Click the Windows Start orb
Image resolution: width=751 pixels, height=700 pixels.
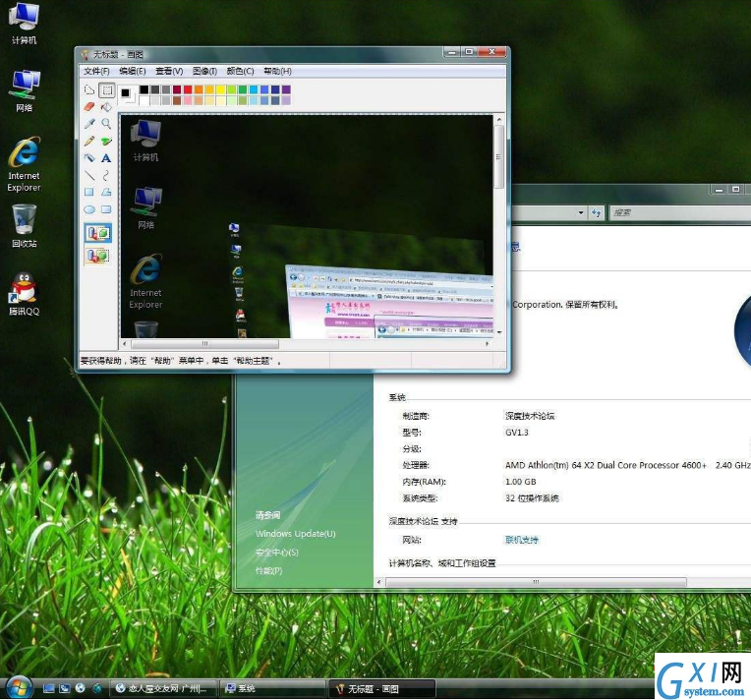click(19, 688)
